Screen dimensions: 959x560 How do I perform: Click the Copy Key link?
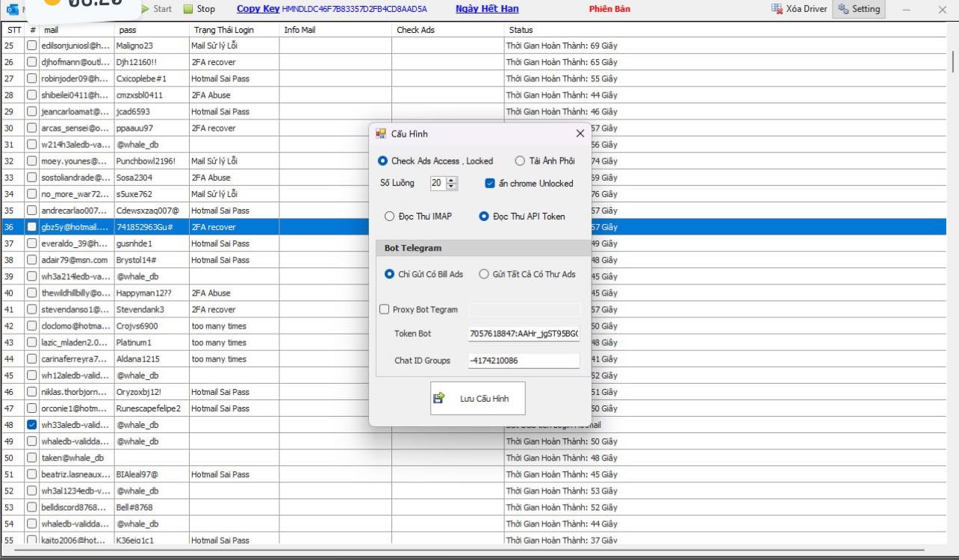258,9
